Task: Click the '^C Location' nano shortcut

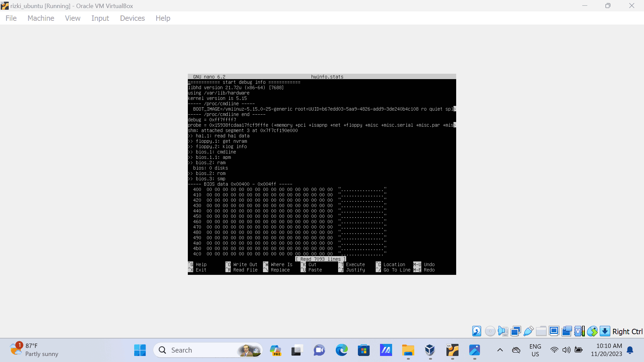Action: click(390, 264)
